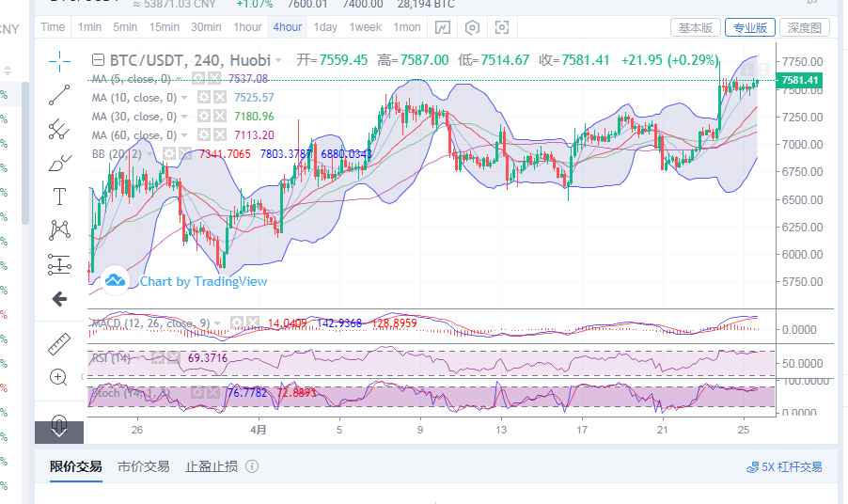848x504 pixels.
Task: Select the trend line drawing tool
Action: coord(59,95)
